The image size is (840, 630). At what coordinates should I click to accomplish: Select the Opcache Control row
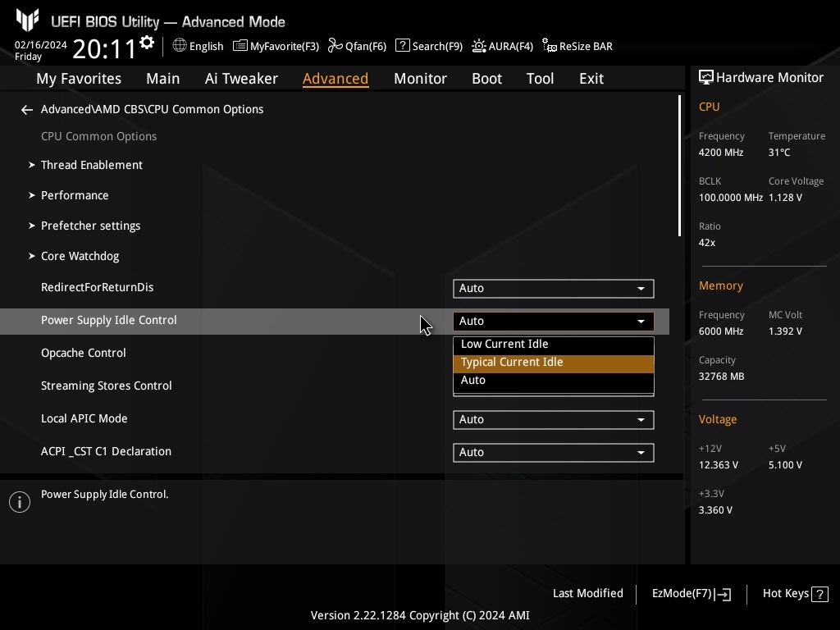tap(84, 353)
